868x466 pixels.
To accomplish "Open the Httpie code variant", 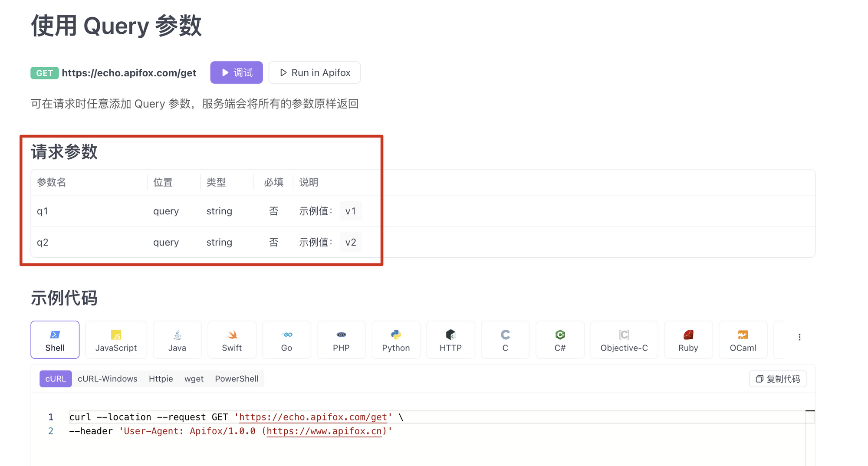I will (161, 378).
